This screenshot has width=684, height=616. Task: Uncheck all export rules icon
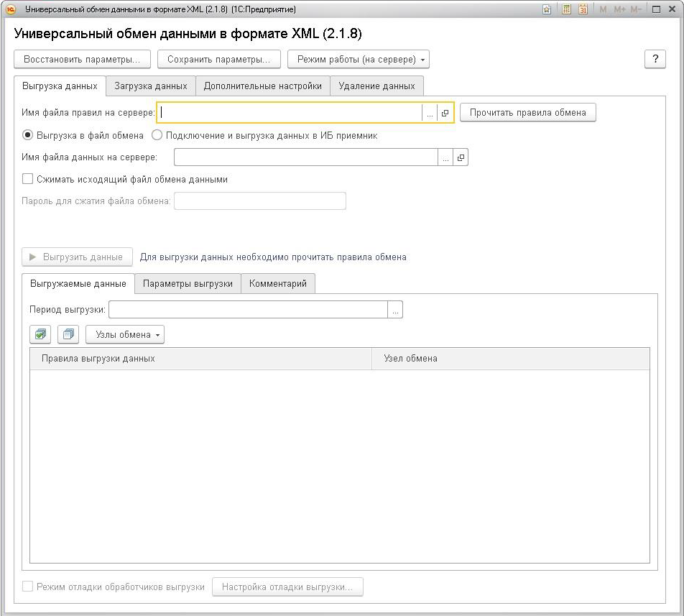click(68, 335)
